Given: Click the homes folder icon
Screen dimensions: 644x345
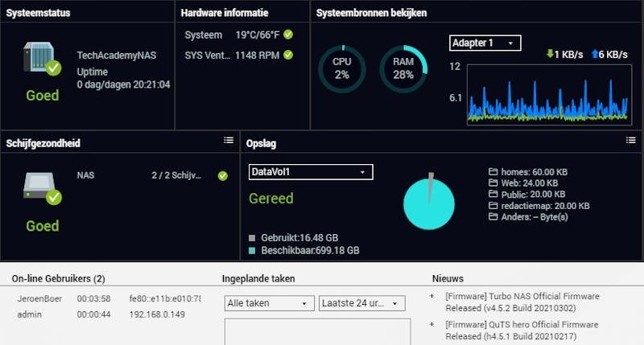Looking at the screenshot, I should 493,171.
